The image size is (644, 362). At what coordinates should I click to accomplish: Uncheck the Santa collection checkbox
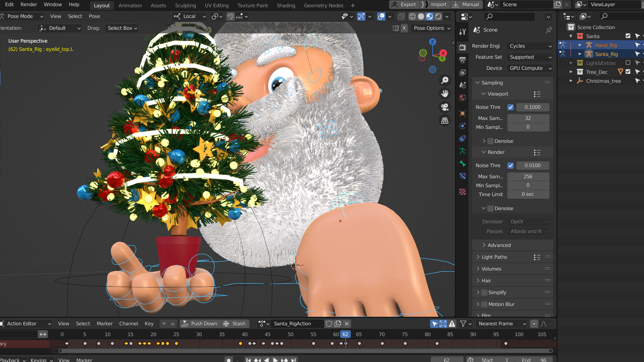[628, 36]
